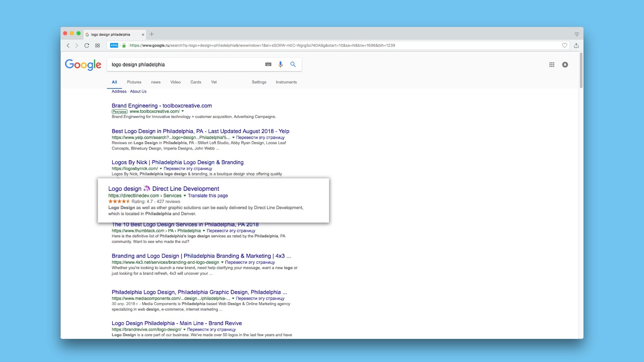Expand dropdown arrow beside brandrevive.com URL

click(x=184, y=329)
